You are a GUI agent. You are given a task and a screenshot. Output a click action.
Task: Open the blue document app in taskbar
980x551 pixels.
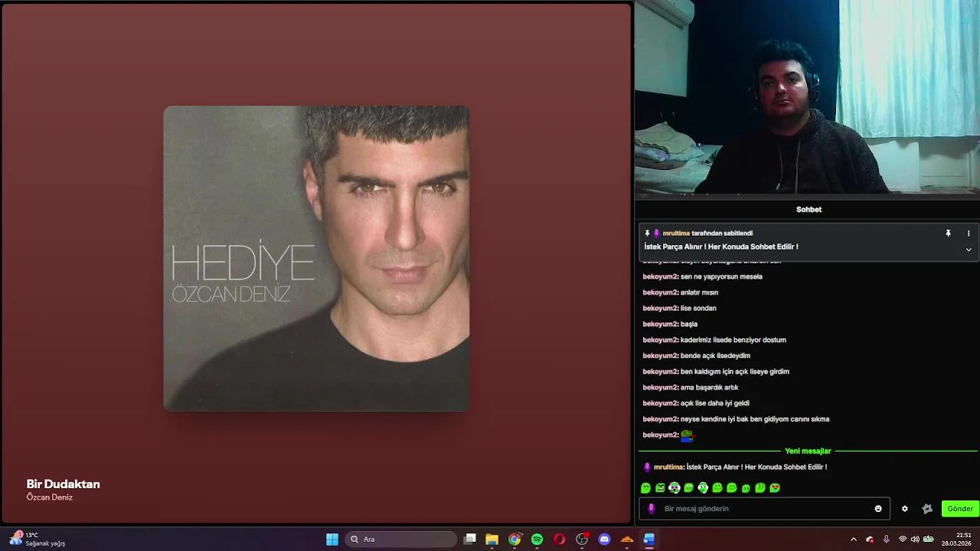tap(649, 540)
